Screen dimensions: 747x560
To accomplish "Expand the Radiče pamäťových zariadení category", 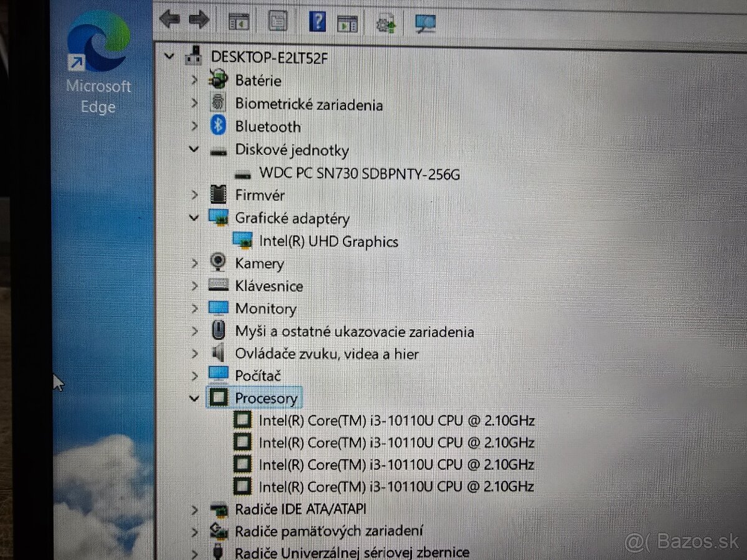I will pos(195,531).
